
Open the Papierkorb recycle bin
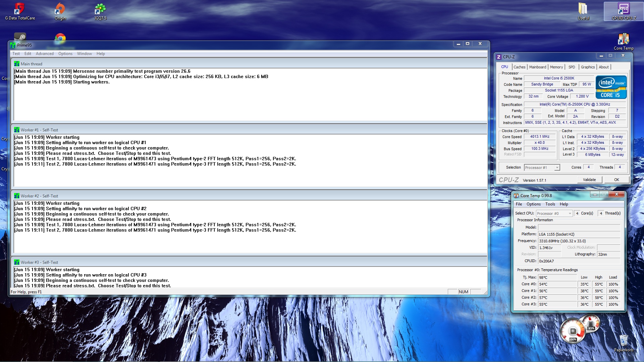pos(624,343)
